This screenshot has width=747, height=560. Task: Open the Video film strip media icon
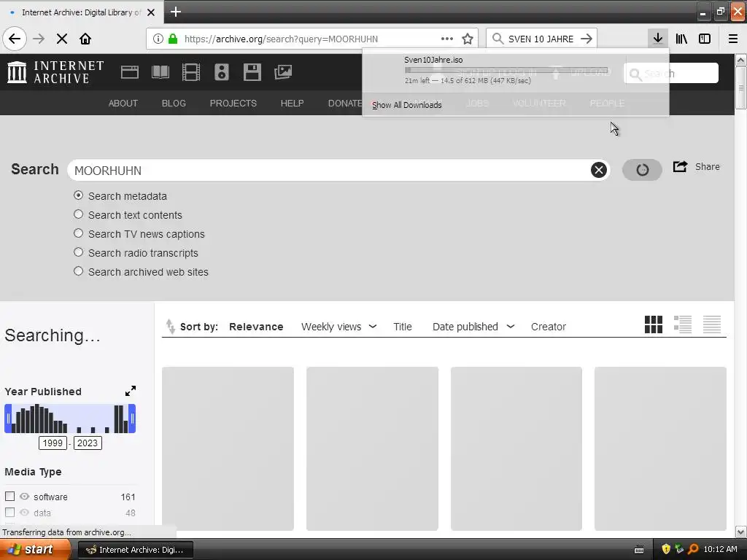tap(191, 72)
